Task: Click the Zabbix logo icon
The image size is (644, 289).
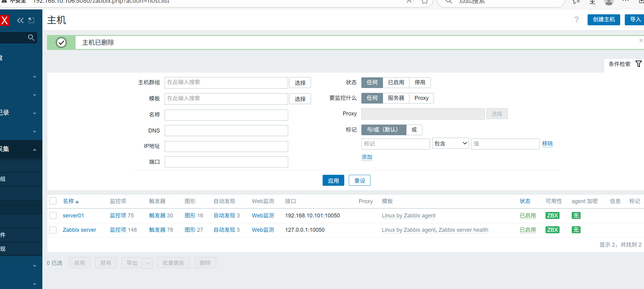Action: point(5,20)
